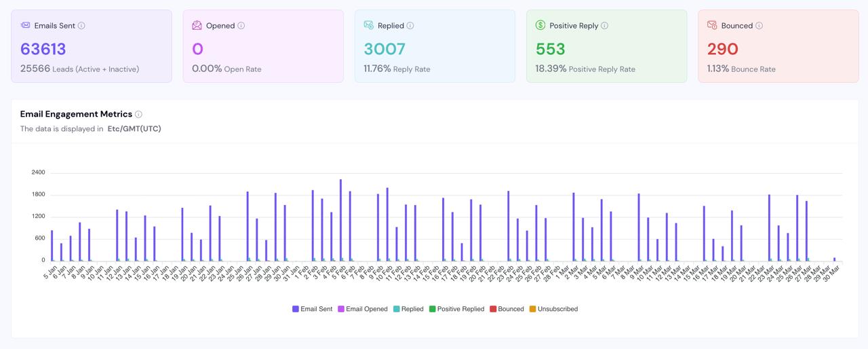868x349 pixels.
Task: Hide Bounced series via legend
Action: [x=507, y=309]
